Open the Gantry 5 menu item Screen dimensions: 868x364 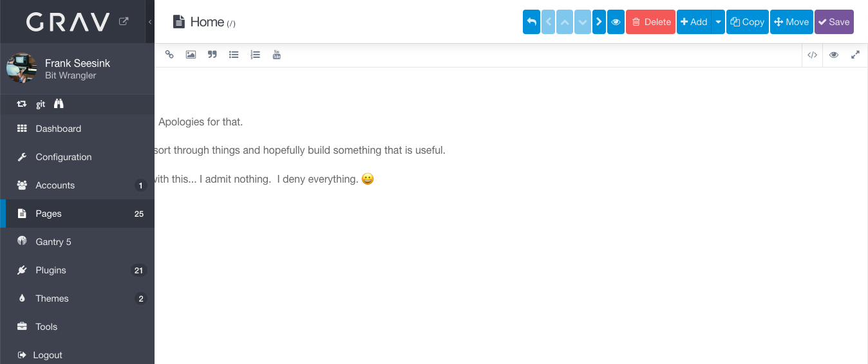[x=77, y=242]
